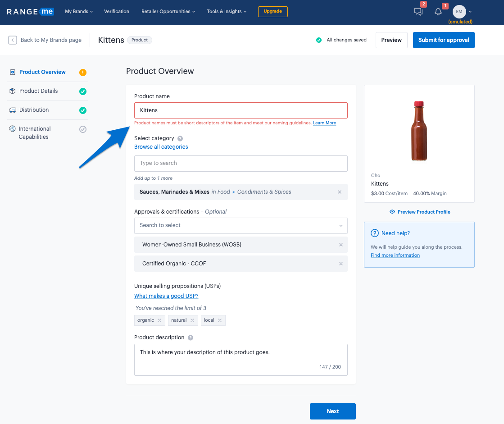Click the Product description help icon

pos(191,337)
